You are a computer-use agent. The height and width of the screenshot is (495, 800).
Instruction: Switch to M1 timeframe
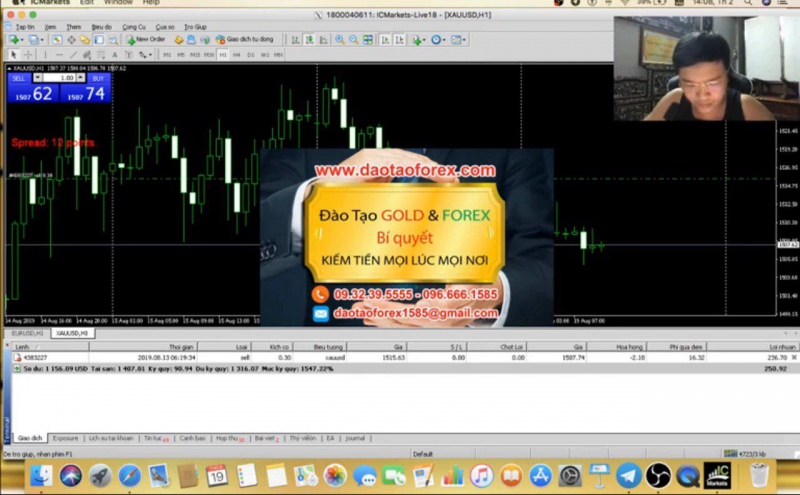[167, 55]
